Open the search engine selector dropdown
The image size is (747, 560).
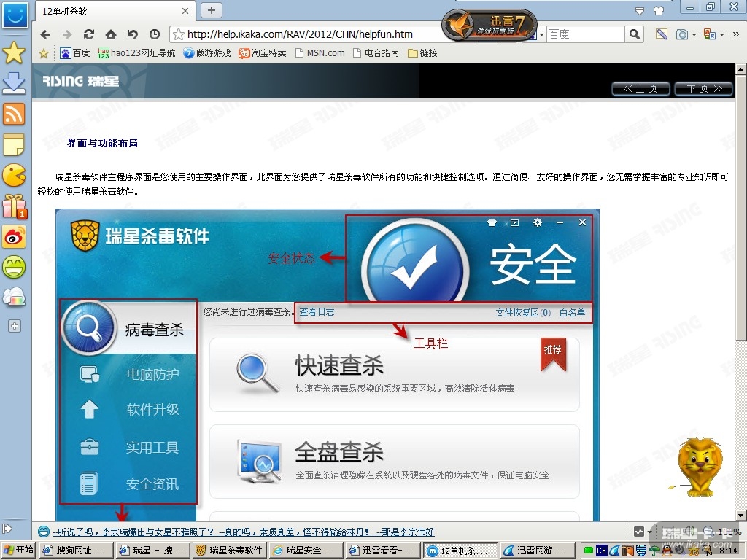click(x=542, y=35)
